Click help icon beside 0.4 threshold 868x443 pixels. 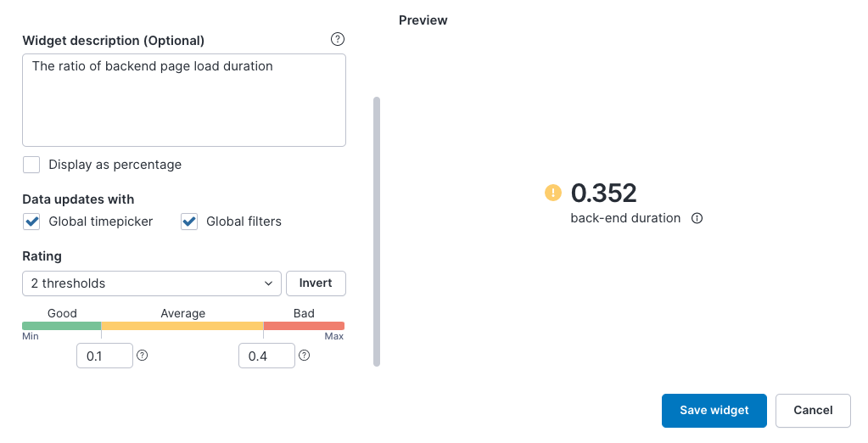304,356
